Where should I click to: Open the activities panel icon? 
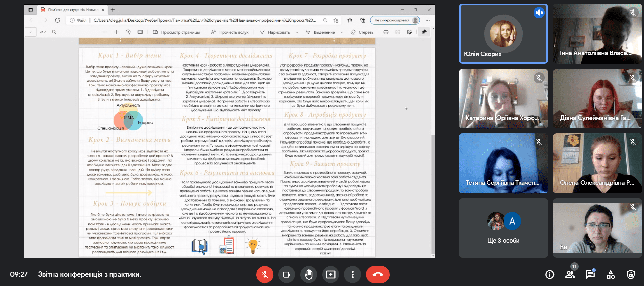click(x=611, y=275)
